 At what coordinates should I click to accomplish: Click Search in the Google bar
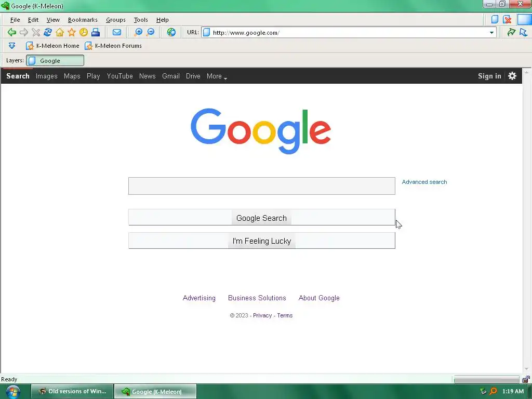click(18, 76)
